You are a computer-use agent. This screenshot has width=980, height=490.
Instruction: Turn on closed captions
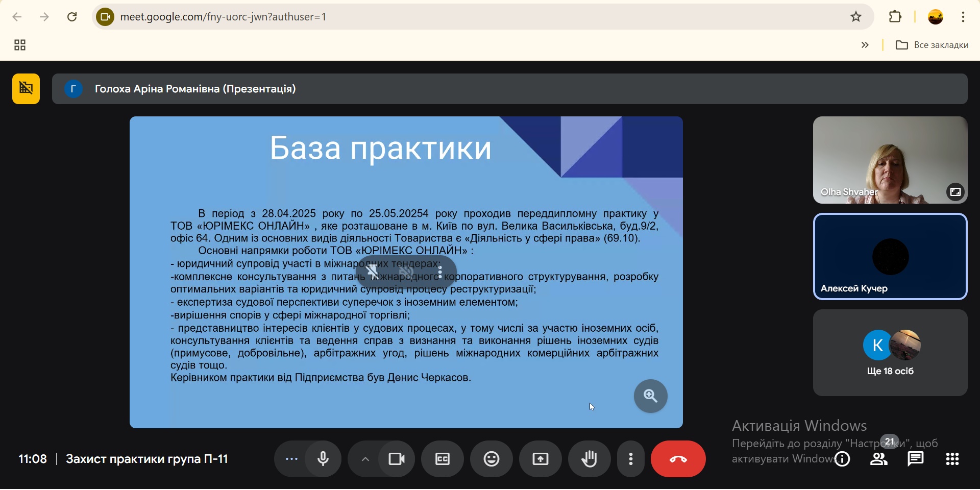[443, 460]
